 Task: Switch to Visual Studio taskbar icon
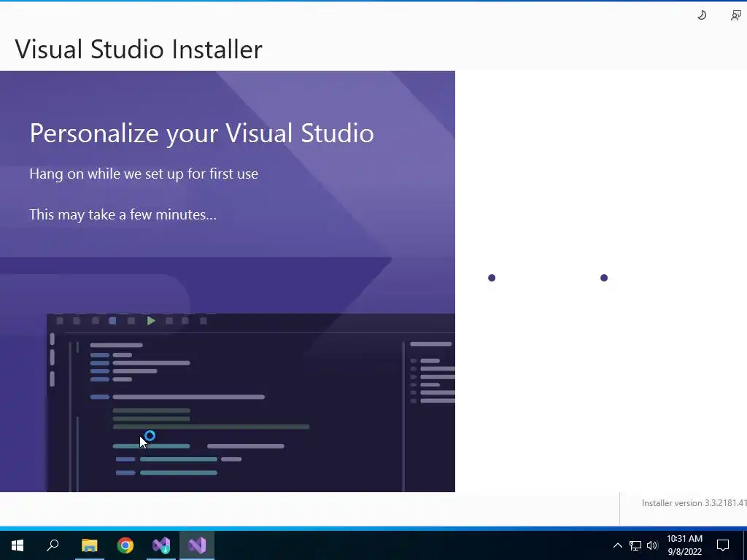tap(197, 545)
